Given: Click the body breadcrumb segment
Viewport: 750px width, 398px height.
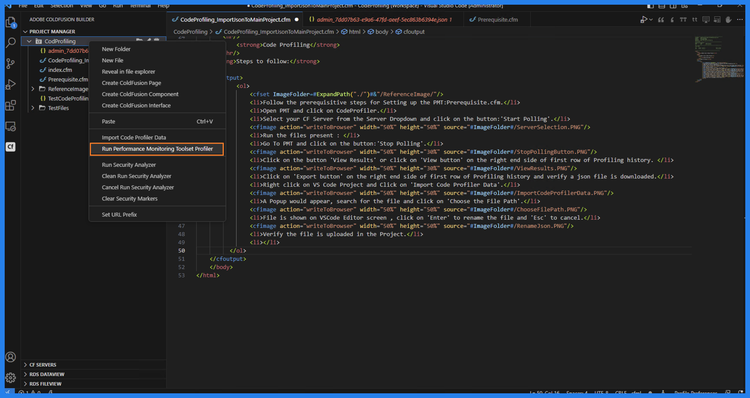Looking at the screenshot, I should click(382, 32).
